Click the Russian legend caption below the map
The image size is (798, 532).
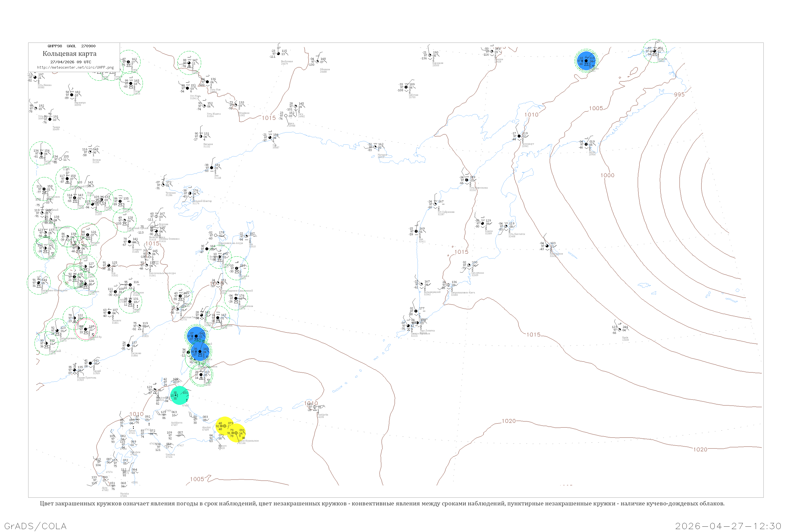tap(382, 504)
